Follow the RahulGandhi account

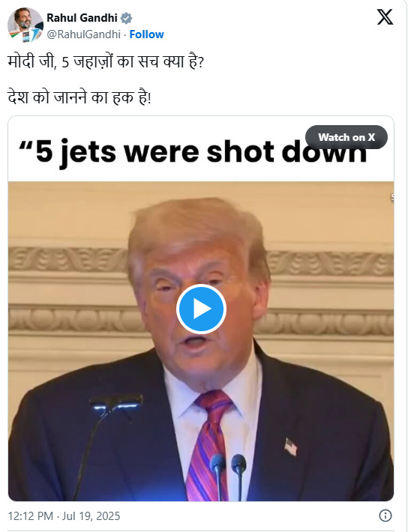click(146, 34)
